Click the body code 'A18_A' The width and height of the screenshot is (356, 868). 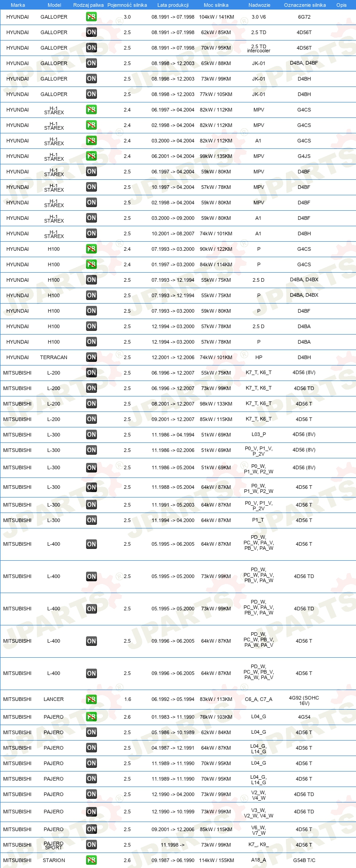(259, 860)
